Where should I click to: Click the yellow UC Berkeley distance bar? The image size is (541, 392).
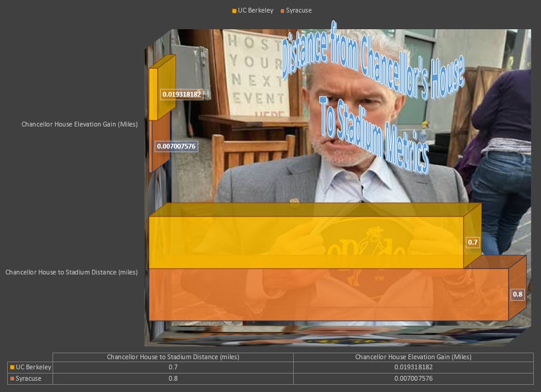coord(306,242)
